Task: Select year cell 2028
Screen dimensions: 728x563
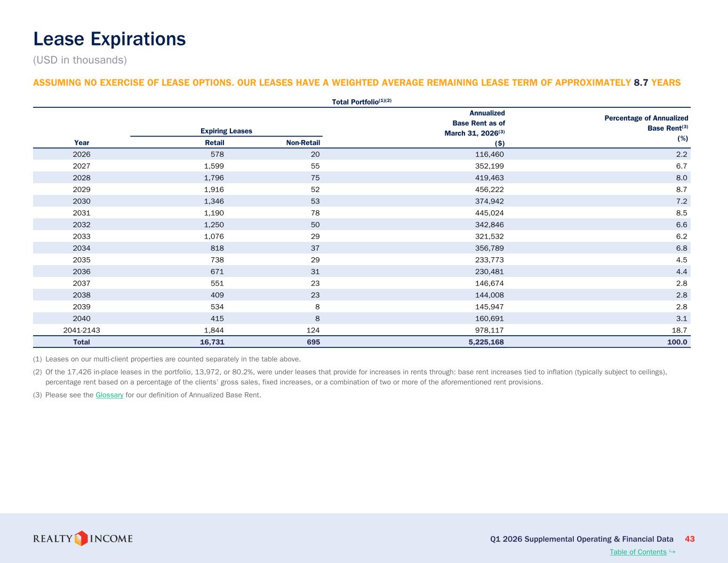Action: click(82, 178)
